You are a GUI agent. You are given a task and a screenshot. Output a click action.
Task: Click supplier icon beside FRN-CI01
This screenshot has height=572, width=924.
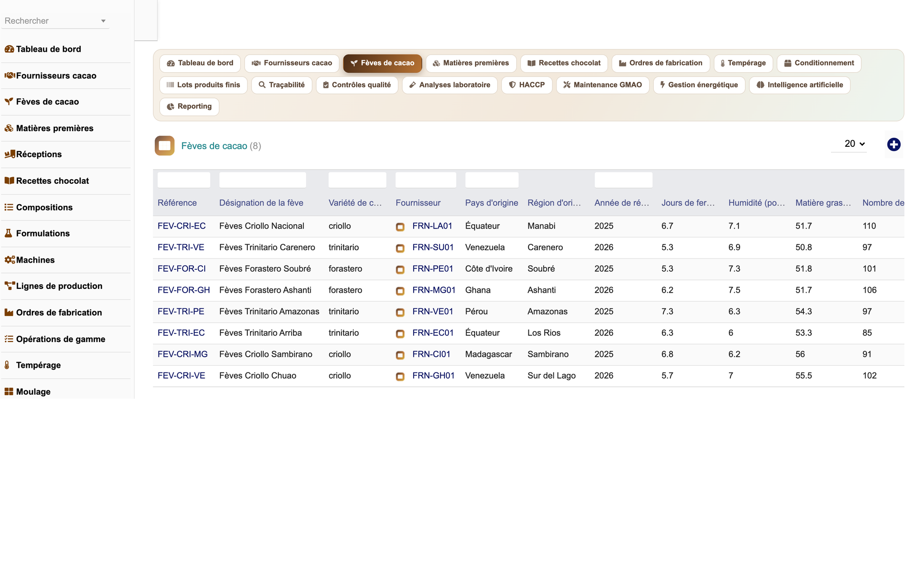400,355
